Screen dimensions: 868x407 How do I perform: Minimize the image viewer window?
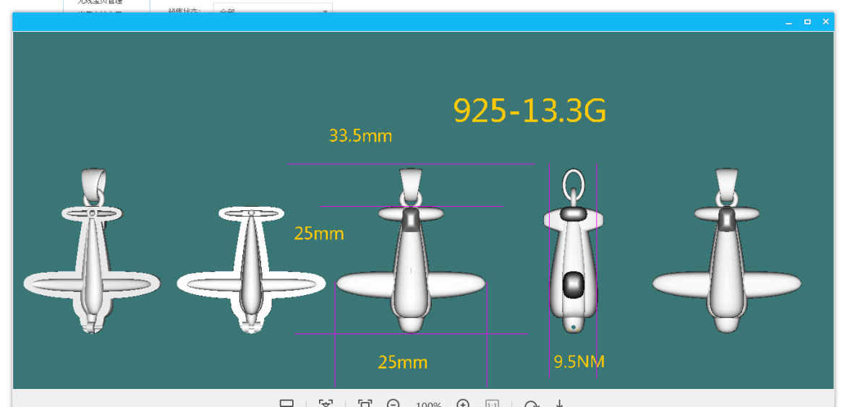click(x=789, y=22)
